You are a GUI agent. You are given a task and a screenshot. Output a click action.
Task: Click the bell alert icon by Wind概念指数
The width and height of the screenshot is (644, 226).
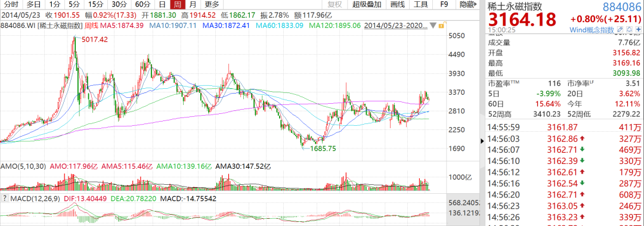(x=629, y=30)
